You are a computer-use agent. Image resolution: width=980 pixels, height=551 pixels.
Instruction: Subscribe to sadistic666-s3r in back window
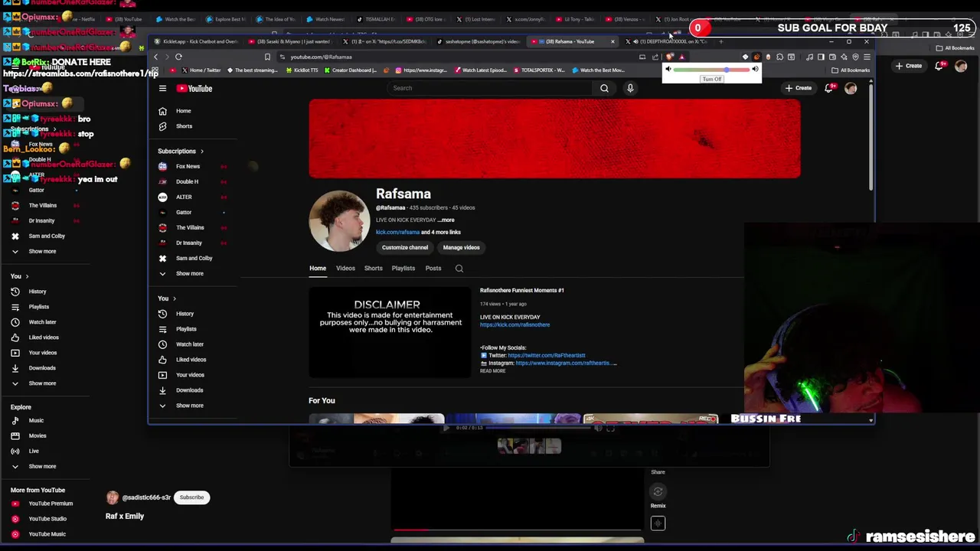coord(191,497)
